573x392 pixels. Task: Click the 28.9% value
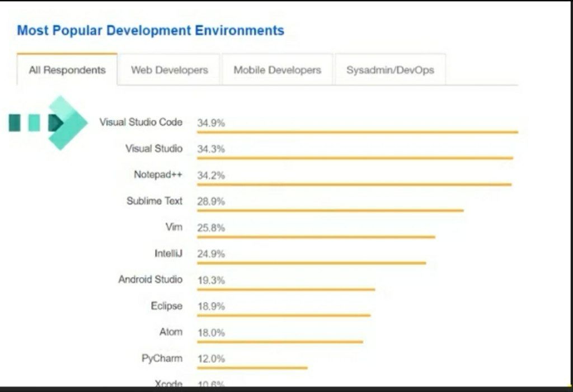(x=211, y=201)
